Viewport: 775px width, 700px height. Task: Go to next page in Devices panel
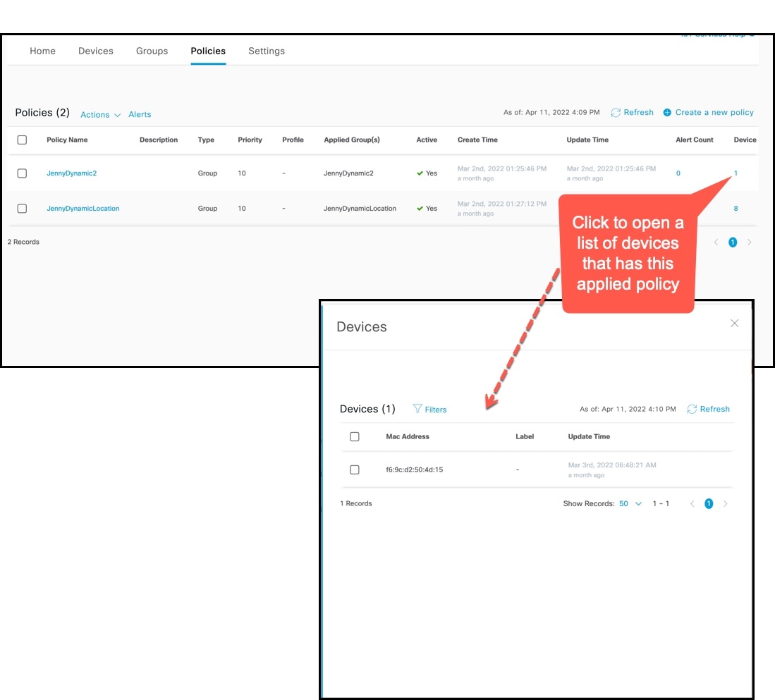point(726,503)
